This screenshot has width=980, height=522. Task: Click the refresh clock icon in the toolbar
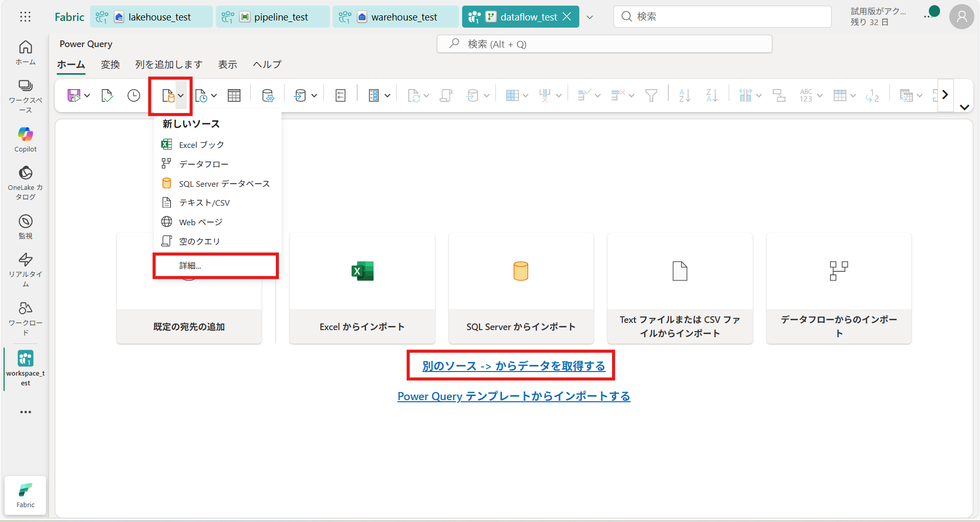click(x=134, y=96)
